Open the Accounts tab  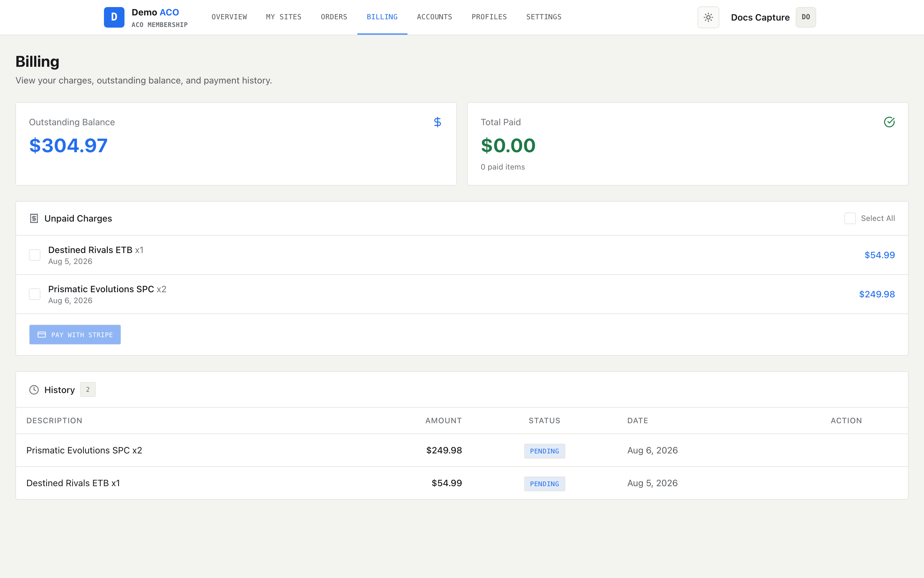[434, 17]
